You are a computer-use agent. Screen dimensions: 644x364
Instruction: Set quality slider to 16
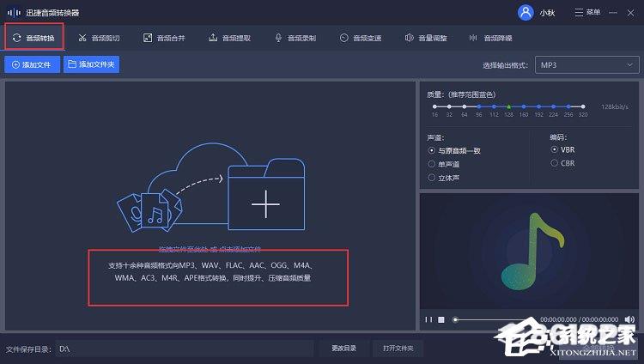pyautogui.click(x=434, y=106)
